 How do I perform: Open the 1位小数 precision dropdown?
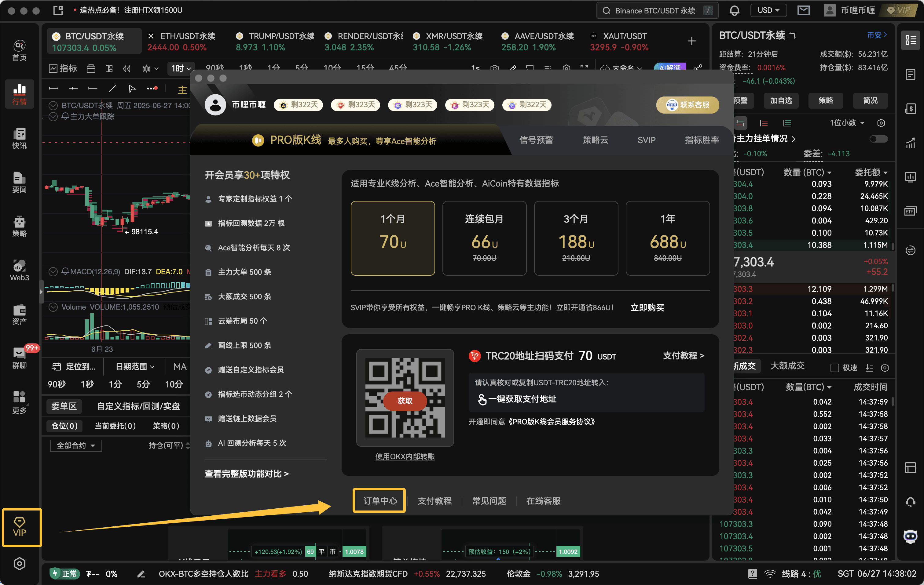847,123
